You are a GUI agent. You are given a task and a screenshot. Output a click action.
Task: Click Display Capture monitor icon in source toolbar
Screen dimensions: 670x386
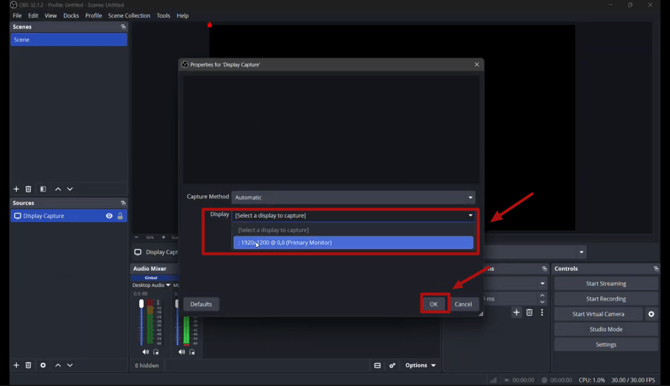[x=138, y=252]
